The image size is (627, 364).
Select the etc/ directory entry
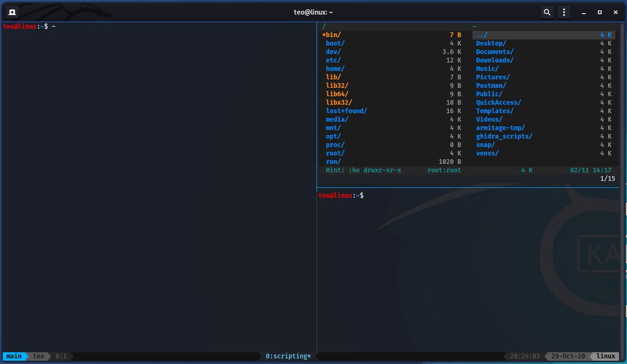tap(392, 60)
